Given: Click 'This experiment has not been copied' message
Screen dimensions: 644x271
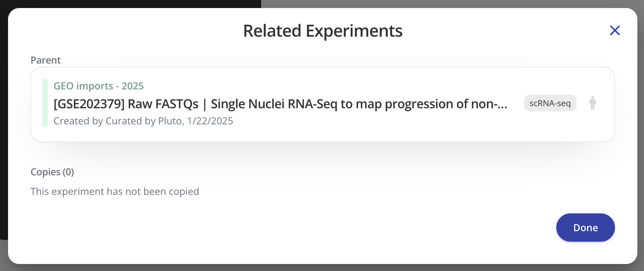Looking at the screenshot, I should (115, 191).
